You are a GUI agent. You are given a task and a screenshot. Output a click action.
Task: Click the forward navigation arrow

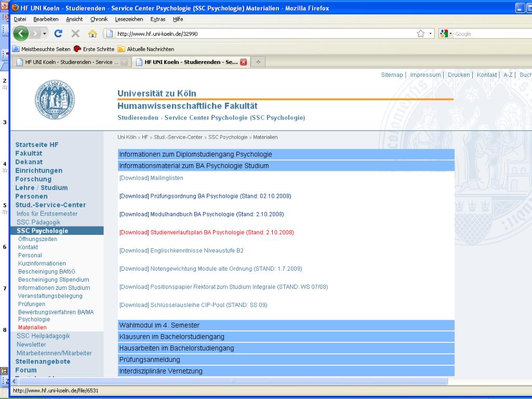35,33
